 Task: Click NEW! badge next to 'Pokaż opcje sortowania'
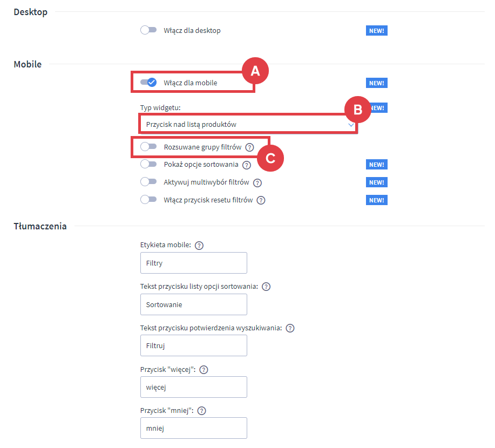coord(377,165)
